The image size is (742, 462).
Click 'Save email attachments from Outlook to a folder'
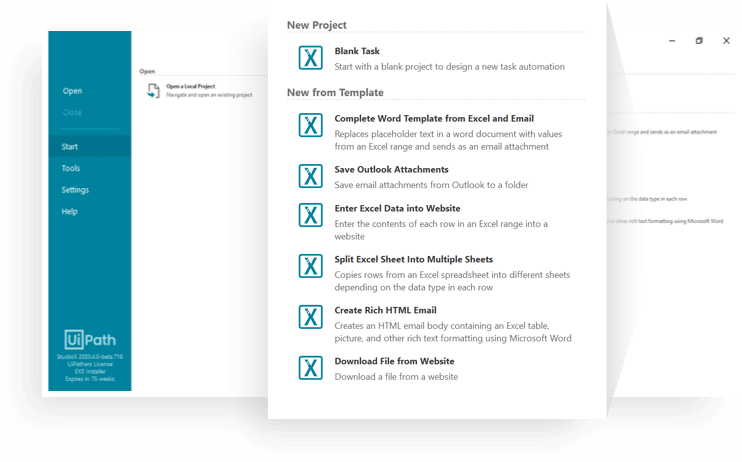click(431, 185)
